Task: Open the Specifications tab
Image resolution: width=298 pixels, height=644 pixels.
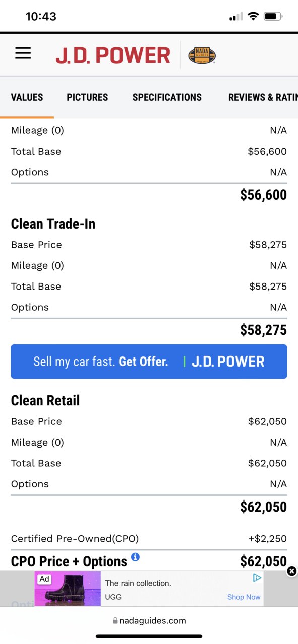Action: [x=167, y=97]
